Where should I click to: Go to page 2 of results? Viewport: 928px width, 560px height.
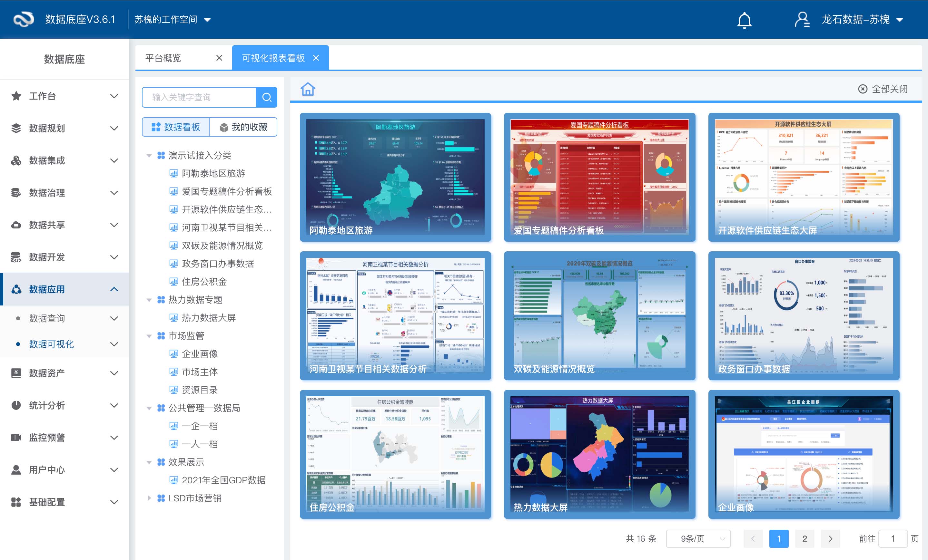pos(805,538)
